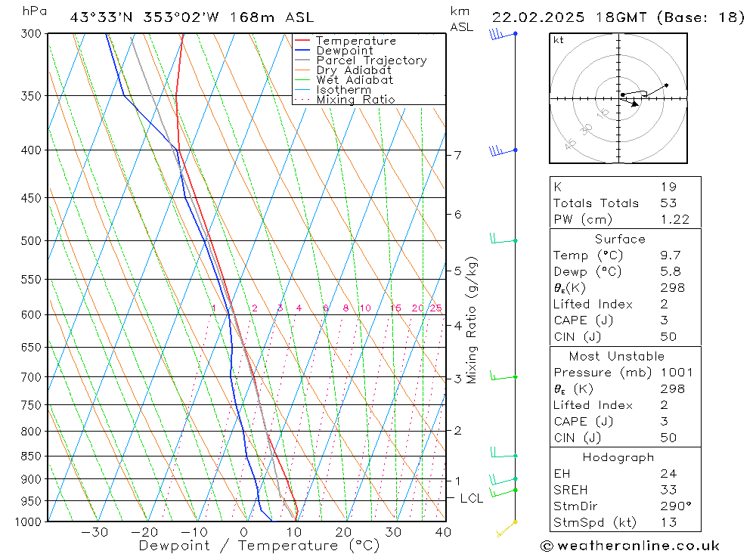Select the Wet Adiabat legend entry

pyautogui.click(x=344, y=80)
